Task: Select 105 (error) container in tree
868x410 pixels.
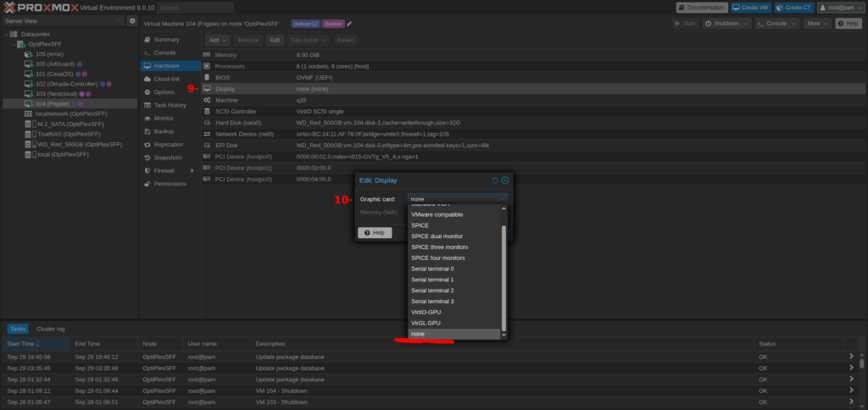Action: click(x=49, y=53)
